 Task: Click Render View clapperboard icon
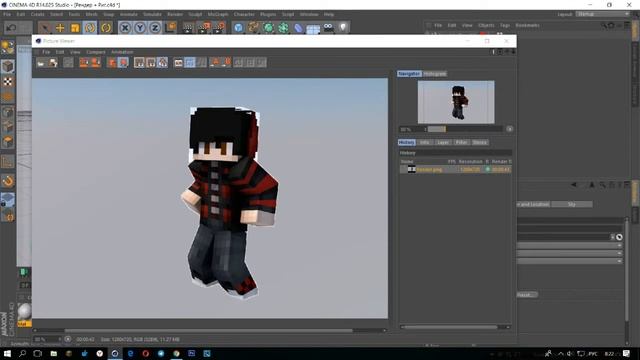click(188, 28)
